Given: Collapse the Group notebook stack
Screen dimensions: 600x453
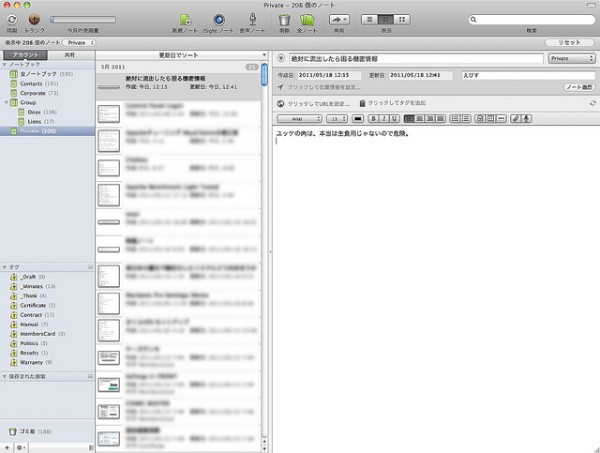Looking at the screenshot, I should [9, 102].
